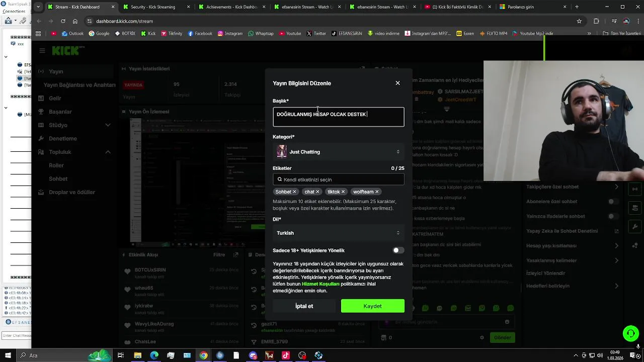The width and height of the screenshot is (644, 362).
Task: Remove the wolfteam tag
Action: pos(377,192)
